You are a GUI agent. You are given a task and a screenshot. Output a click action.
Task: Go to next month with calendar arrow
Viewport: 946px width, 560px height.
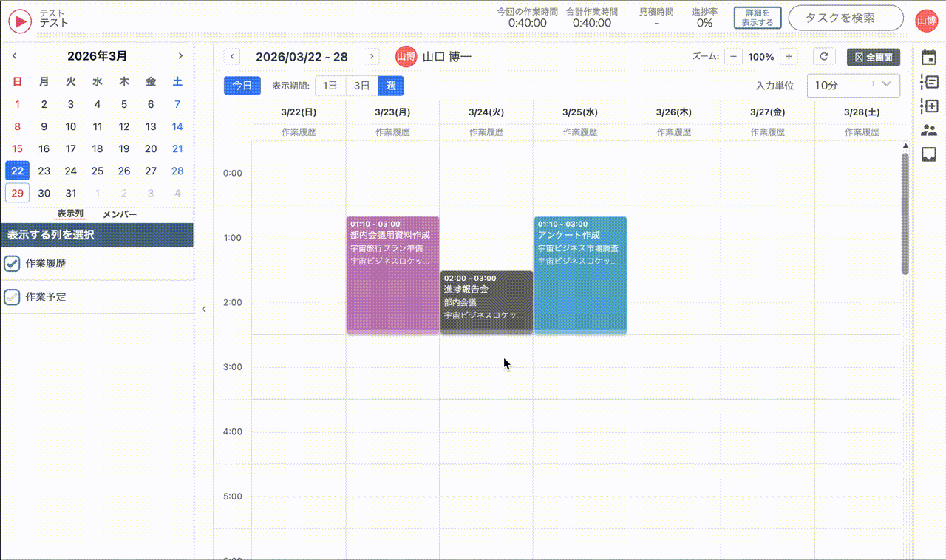tap(180, 55)
